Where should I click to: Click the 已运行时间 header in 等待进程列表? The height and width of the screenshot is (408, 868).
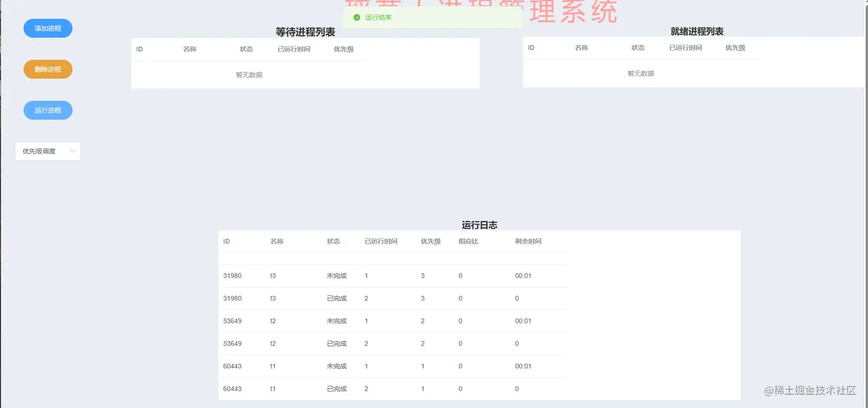click(x=294, y=49)
